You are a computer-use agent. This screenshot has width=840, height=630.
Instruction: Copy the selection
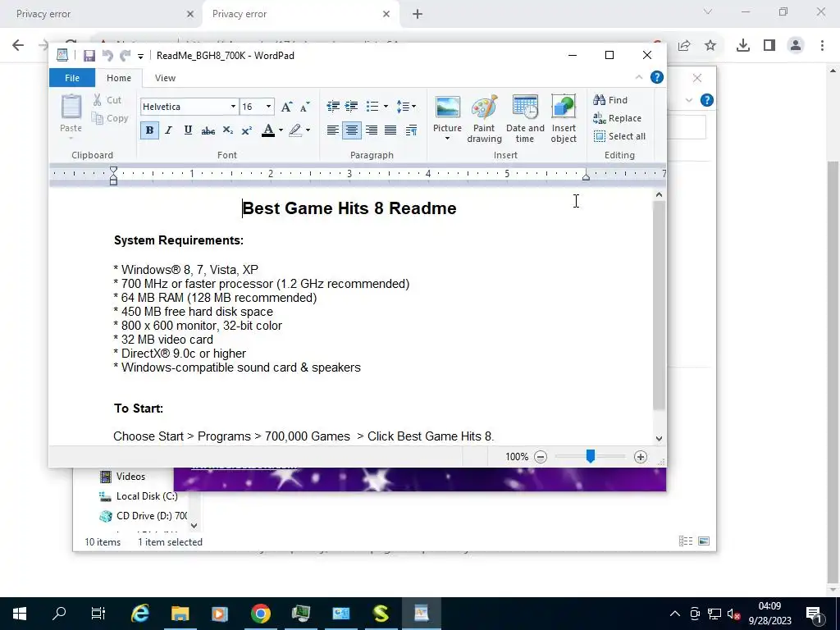(x=110, y=118)
